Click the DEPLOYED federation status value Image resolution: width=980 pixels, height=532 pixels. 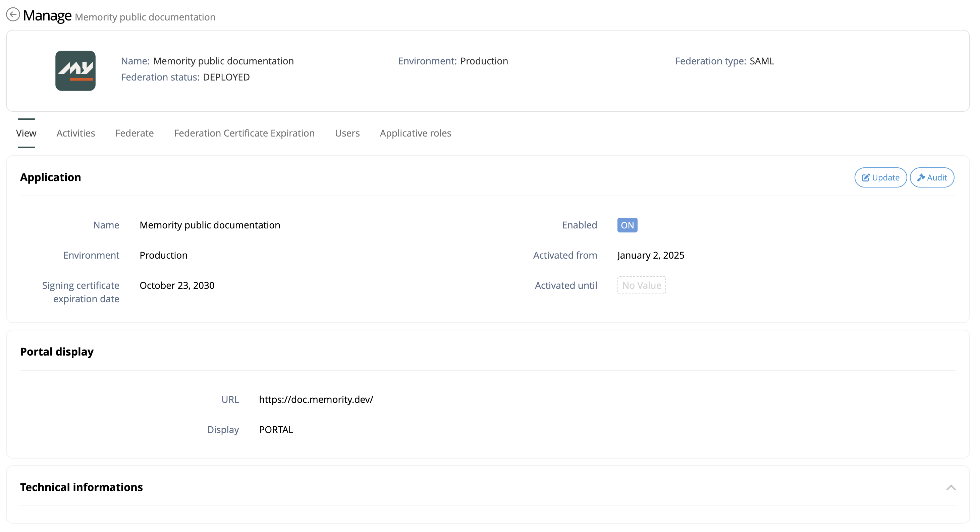pyautogui.click(x=226, y=77)
